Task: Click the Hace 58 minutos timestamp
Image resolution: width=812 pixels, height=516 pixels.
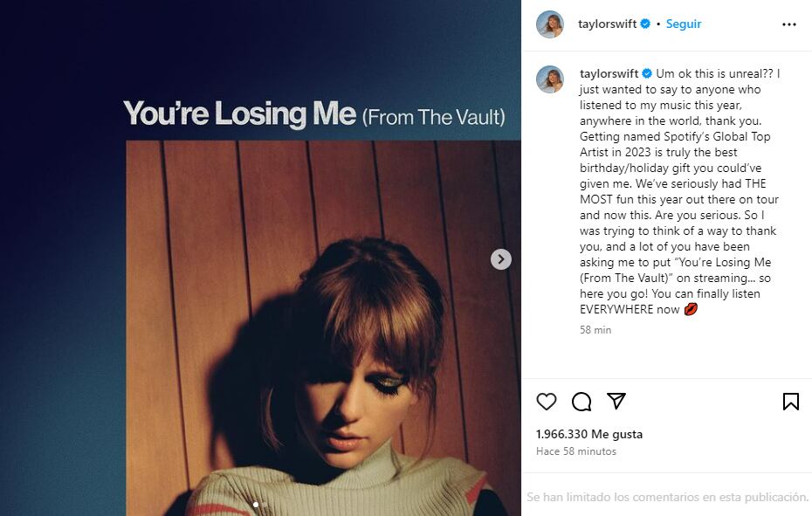Action: coord(576,451)
